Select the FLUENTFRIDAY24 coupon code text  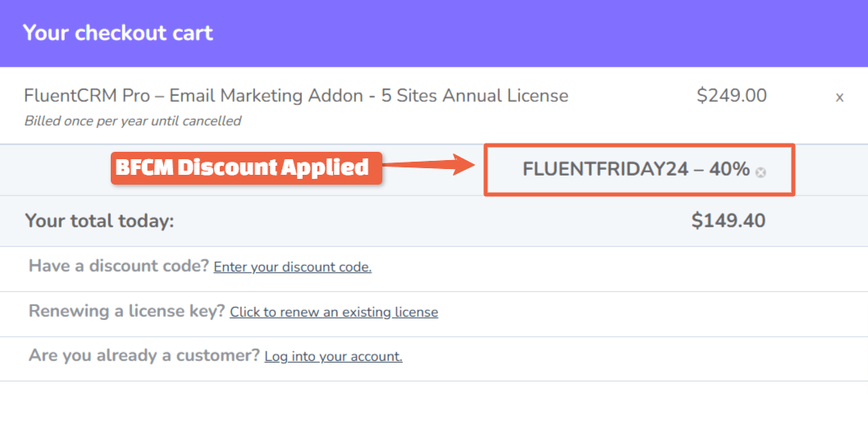coord(605,170)
